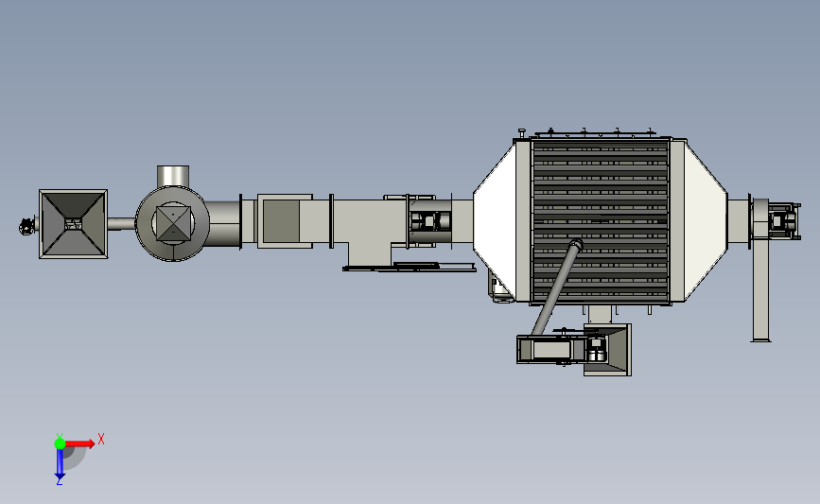Select the right white conical transition of the chamber
820x504 pixels.
pos(706,221)
